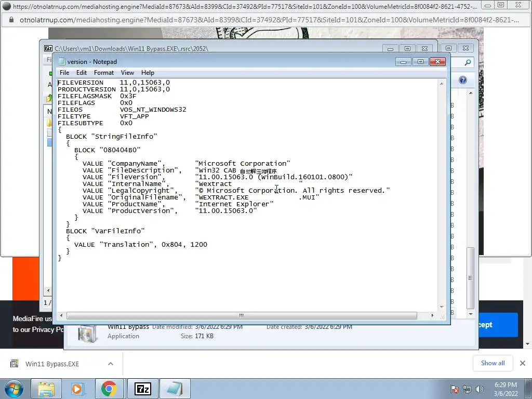Click the Win11 Bypass.EXE download file icon
532x399 pixels.
coord(14,364)
